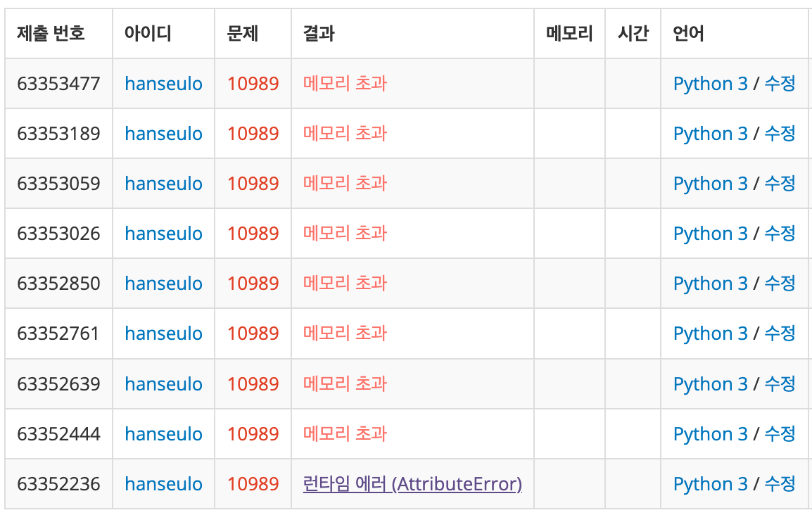Open user profile hanseulo from the first row
The height and width of the screenshot is (515, 812).
[x=163, y=82]
